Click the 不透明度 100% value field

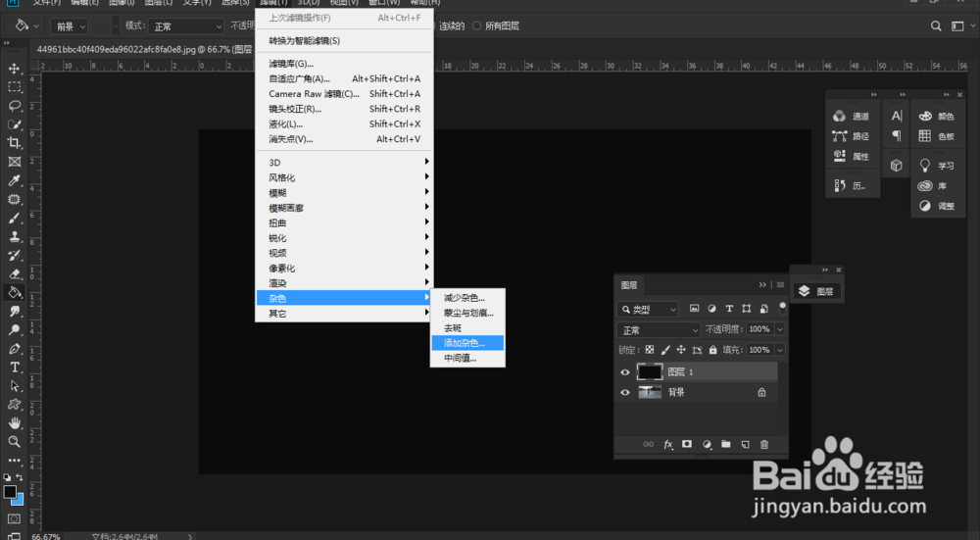coord(760,329)
